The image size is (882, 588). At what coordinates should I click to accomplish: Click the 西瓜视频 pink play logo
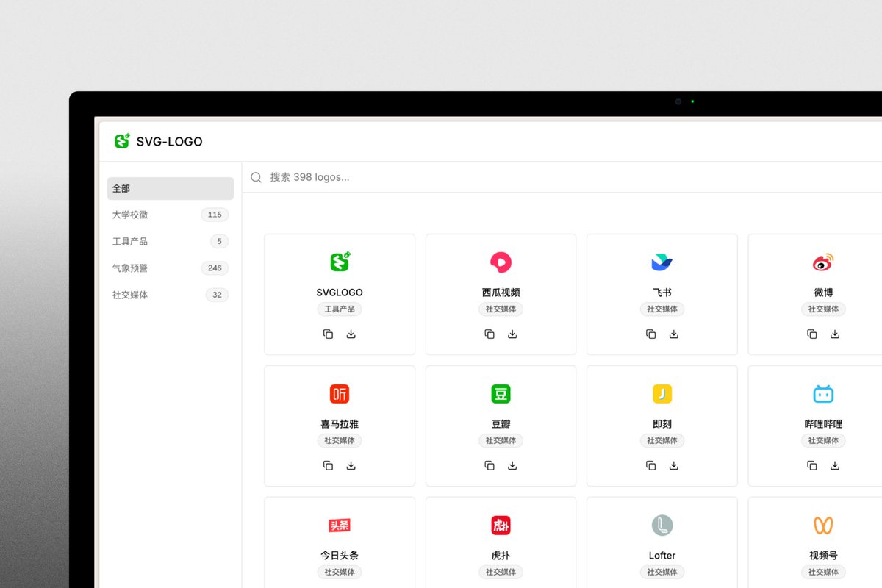pos(501,262)
